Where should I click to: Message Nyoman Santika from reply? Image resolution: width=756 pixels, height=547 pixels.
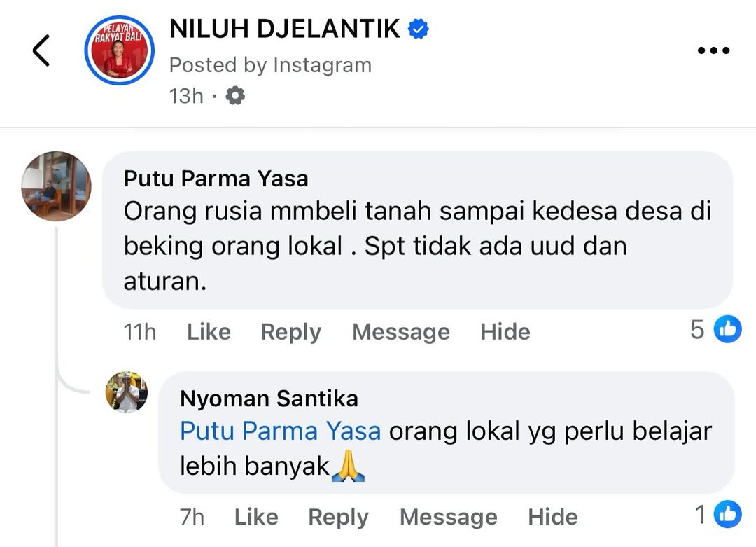point(448,517)
